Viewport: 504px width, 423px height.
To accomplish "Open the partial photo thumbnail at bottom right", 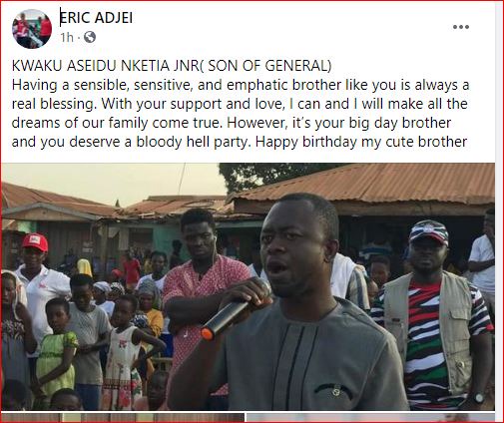I will [370, 418].
